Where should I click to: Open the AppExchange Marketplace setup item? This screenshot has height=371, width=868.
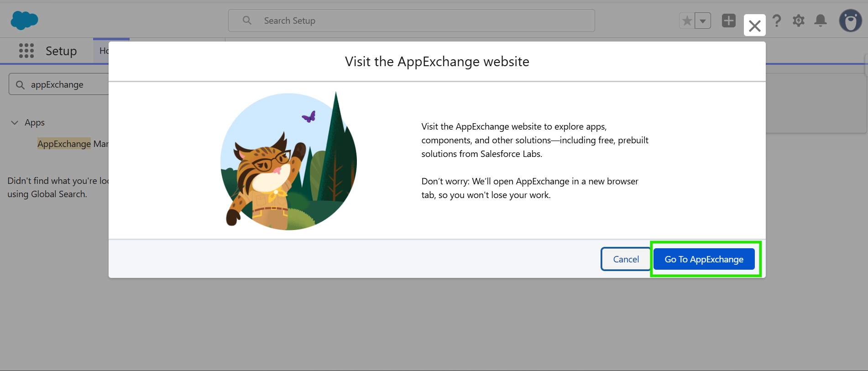click(x=73, y=144)
